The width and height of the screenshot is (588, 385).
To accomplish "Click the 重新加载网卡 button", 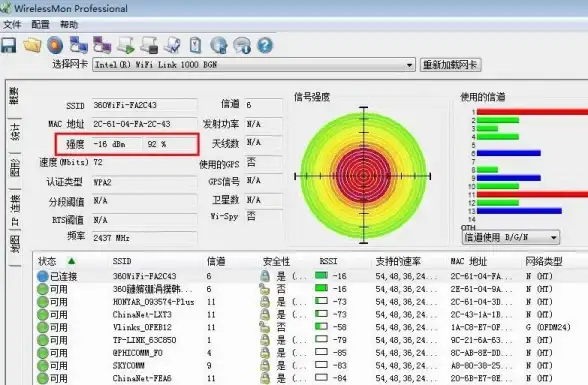I will point(450,64).
